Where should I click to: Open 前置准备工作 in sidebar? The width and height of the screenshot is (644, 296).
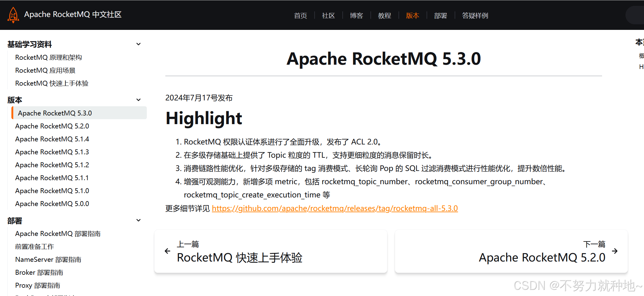[35, 247]
